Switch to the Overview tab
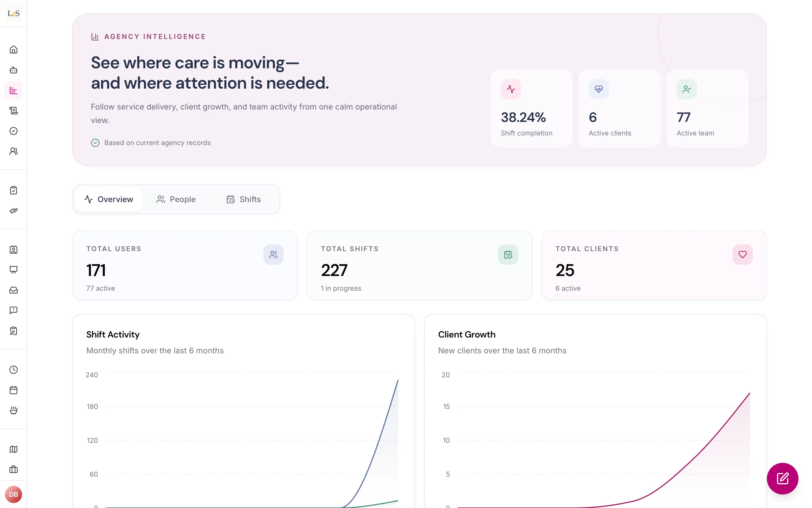 click(109, 199)
